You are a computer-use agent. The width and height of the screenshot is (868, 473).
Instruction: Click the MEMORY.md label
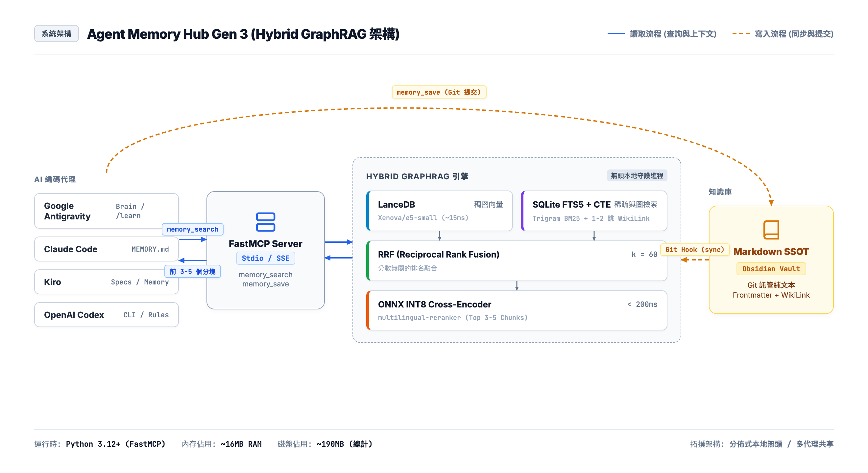150,249
